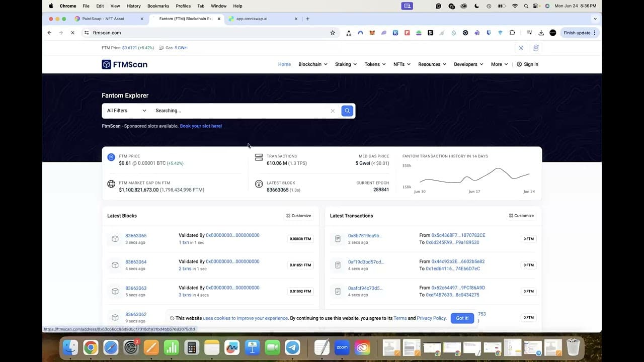Click the Fantom transaction history chart
The width and height of the screenshot is (644, 362).
coord(474,177)
